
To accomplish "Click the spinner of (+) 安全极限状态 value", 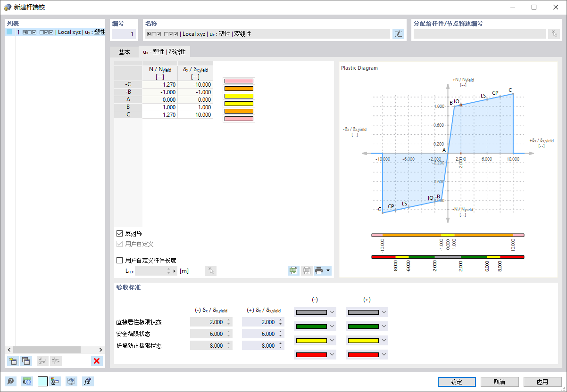I will pos(281,334).
